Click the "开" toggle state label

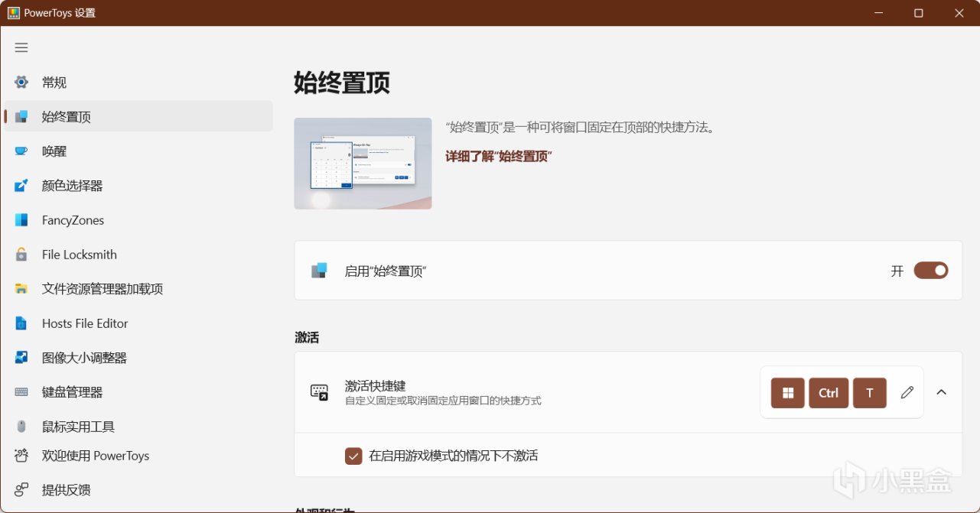tap(897, 271)
